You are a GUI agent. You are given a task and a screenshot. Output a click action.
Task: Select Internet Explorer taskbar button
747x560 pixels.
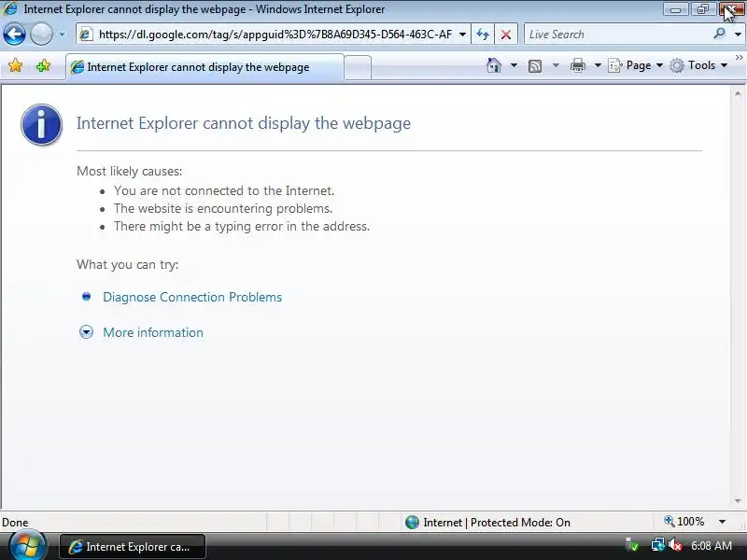pos(133,547)
